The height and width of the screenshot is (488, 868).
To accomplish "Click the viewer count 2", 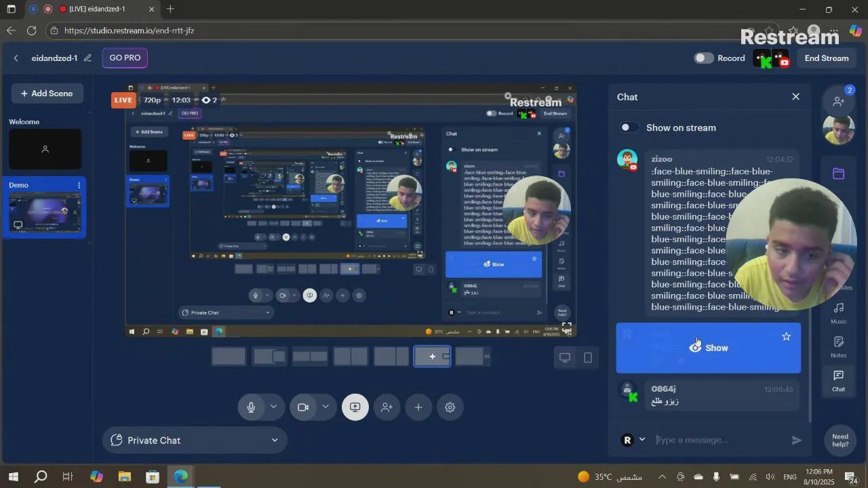I will point(210,100).
